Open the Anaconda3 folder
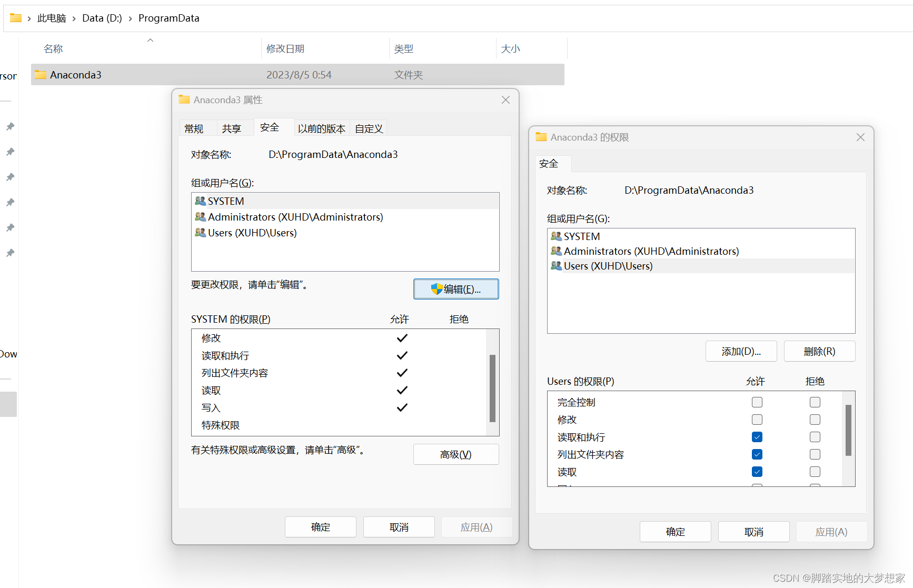The image size is (913, 588). pos(76,74)
